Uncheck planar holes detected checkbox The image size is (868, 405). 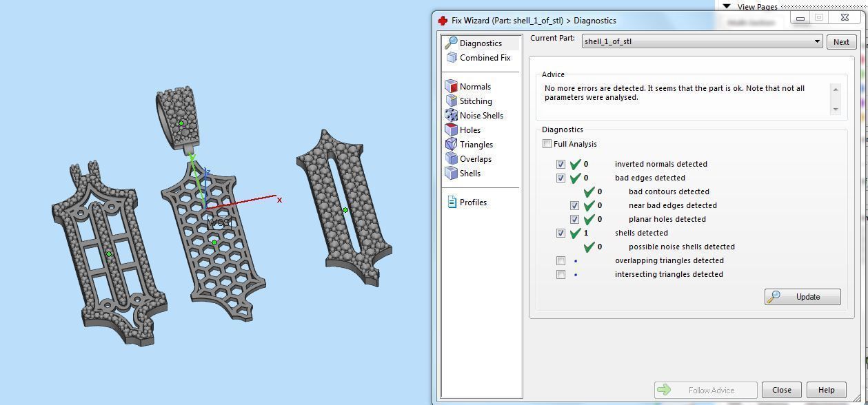tap(574, 219)
